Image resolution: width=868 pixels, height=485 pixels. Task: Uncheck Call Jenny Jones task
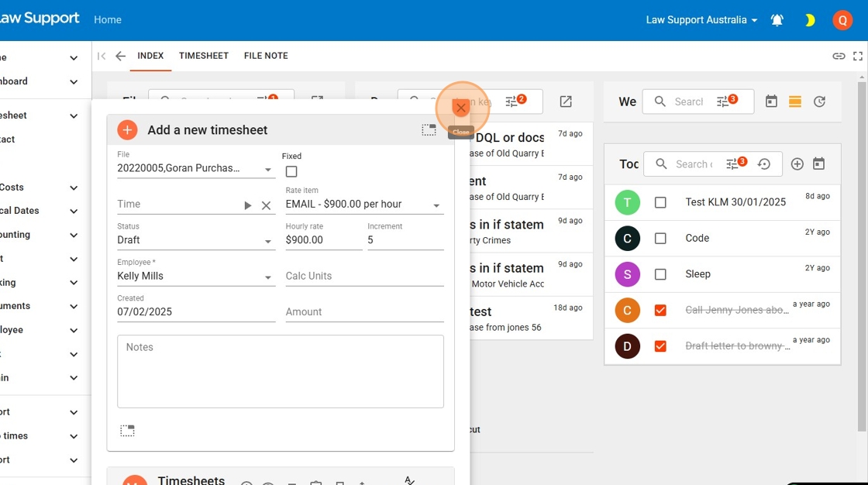[x=660, y=311]
